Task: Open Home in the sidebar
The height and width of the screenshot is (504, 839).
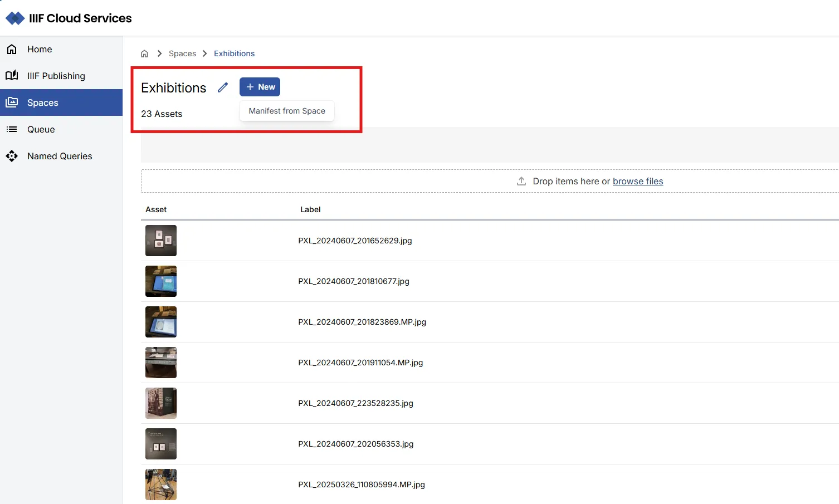Action: [61, 49]
